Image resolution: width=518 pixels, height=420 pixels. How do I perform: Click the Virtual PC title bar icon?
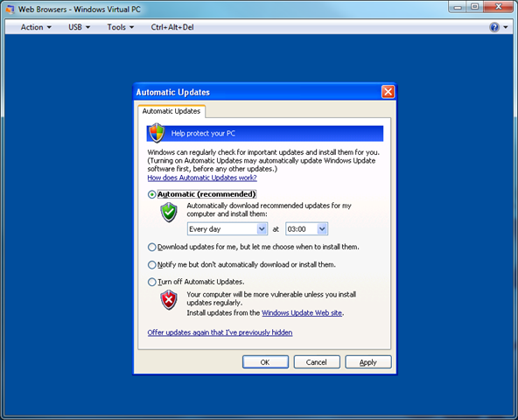[10, 10]
